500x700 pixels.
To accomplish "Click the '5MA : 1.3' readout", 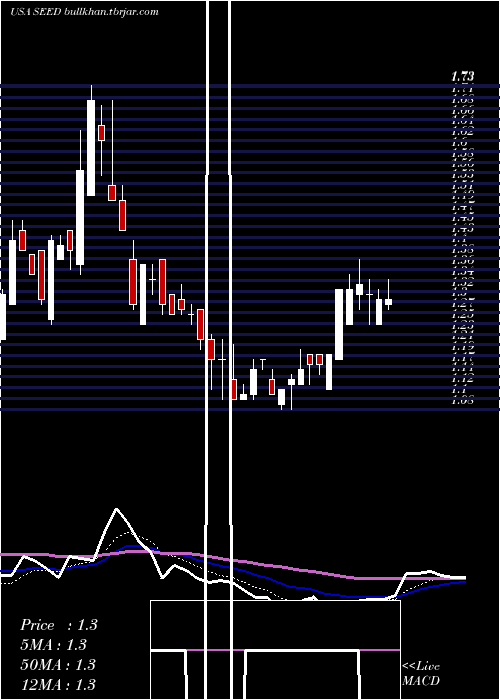I will point(53,645).
